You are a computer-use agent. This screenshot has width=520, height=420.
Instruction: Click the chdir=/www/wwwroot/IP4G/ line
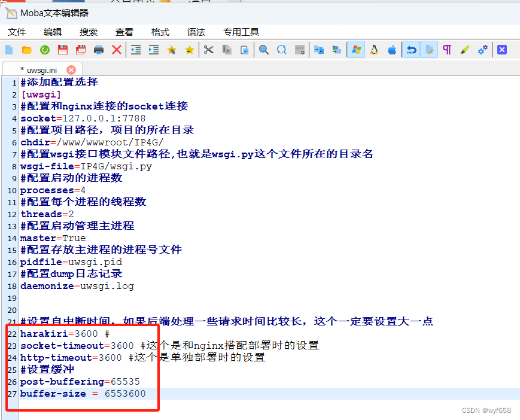(92, 142)
